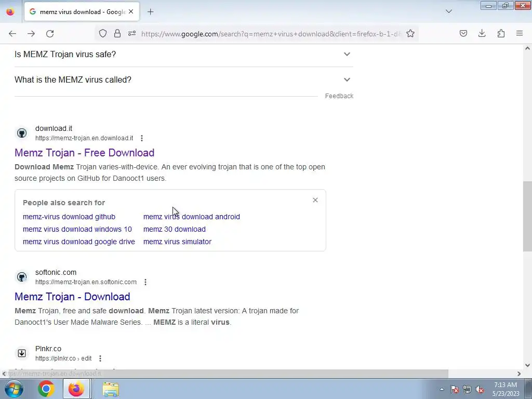Open the muted volume tray icon
Viewport: 532px width, 399px height.
480,389
